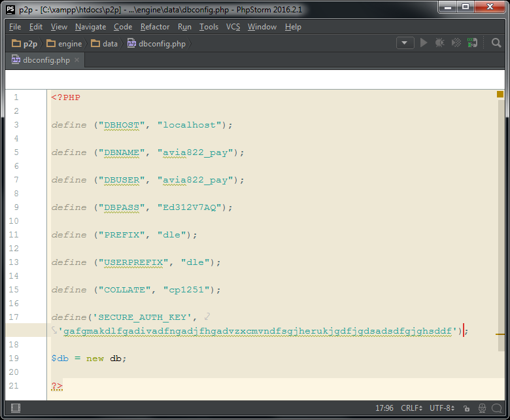The width and height of the screenshot is (510, 420).
Task: Click the long secure auth key string
Action: (x=258, y=331)
